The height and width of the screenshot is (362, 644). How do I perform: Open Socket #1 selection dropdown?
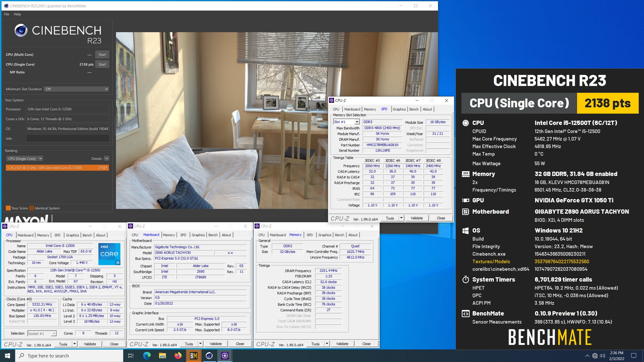(x=42, y=333)
